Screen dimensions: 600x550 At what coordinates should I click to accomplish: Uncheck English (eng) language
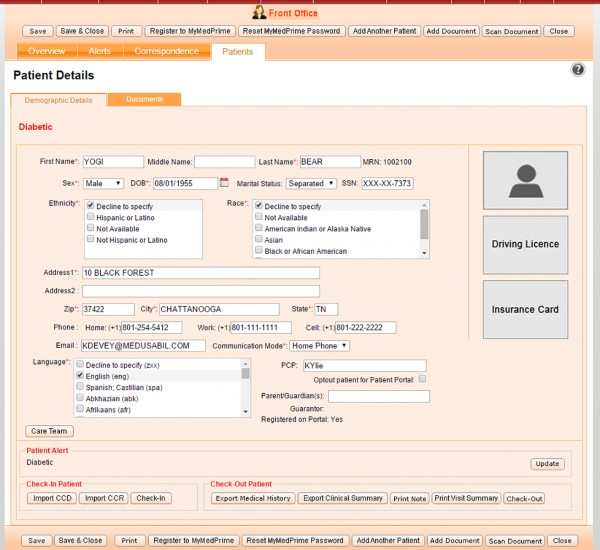pos(80,375)
